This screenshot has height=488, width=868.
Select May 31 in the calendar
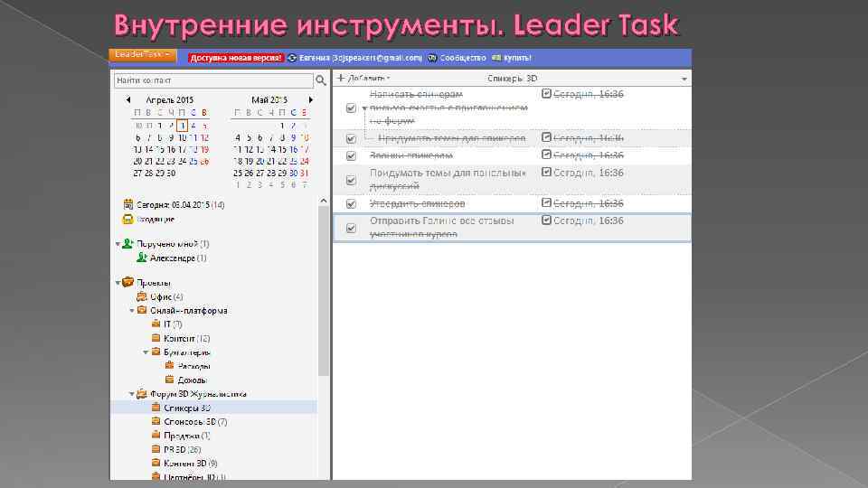(x=304, y=174)
